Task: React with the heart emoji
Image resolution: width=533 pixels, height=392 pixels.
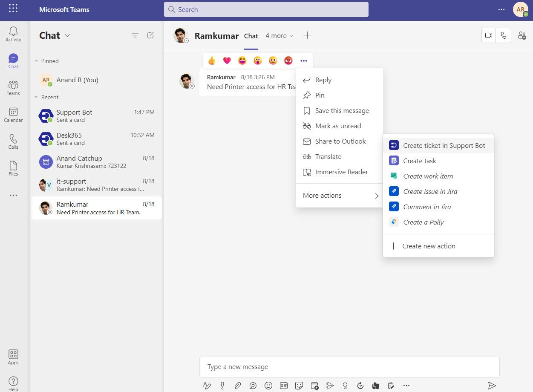Action: click(227, 61)
